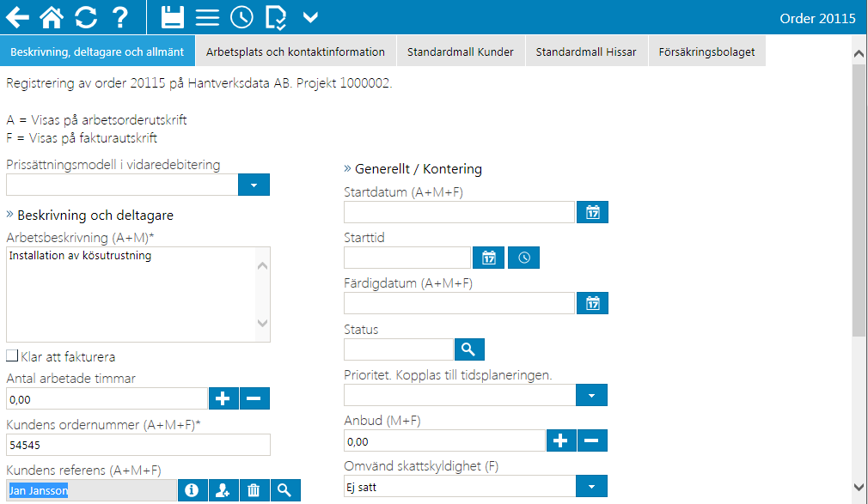Click the Kundens ordernummer field
The image size is (868, 504).
point(138,445)
